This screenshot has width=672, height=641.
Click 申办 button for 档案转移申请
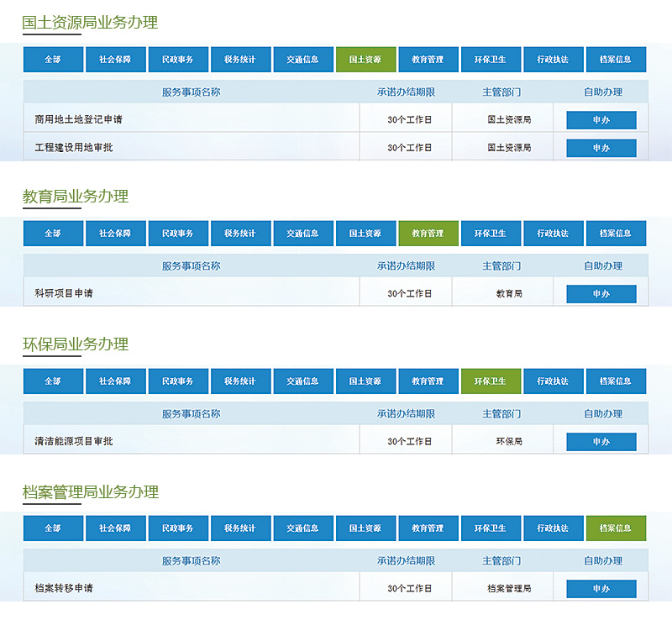tap(601, 589)
